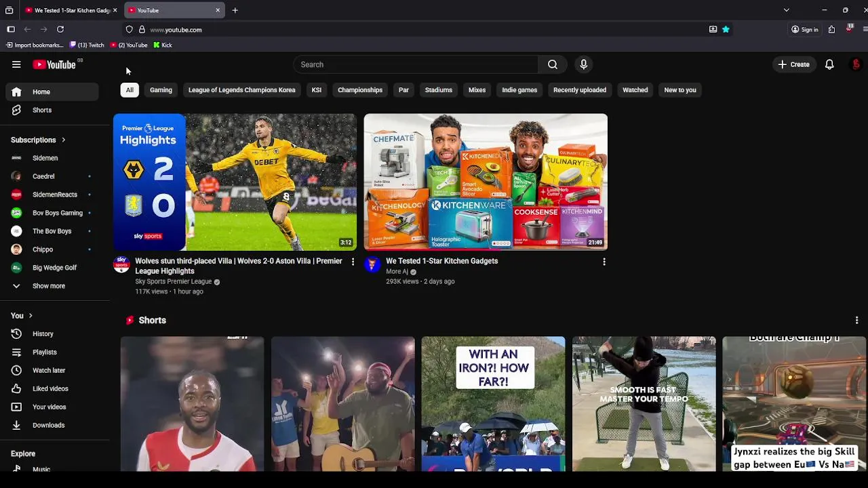868x488 pixels.
Task: Click the bookmark star in the address bar
Action: [726, 29]
